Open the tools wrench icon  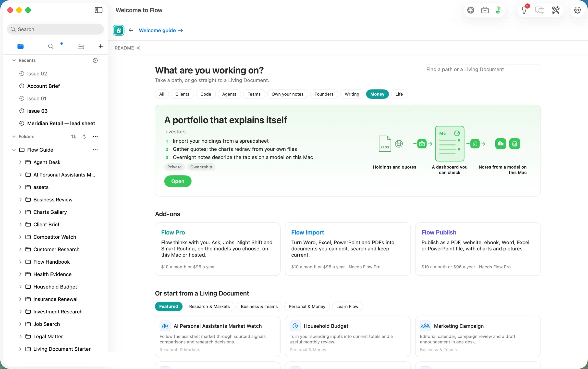pyautogui.click(x=555, y=10)
